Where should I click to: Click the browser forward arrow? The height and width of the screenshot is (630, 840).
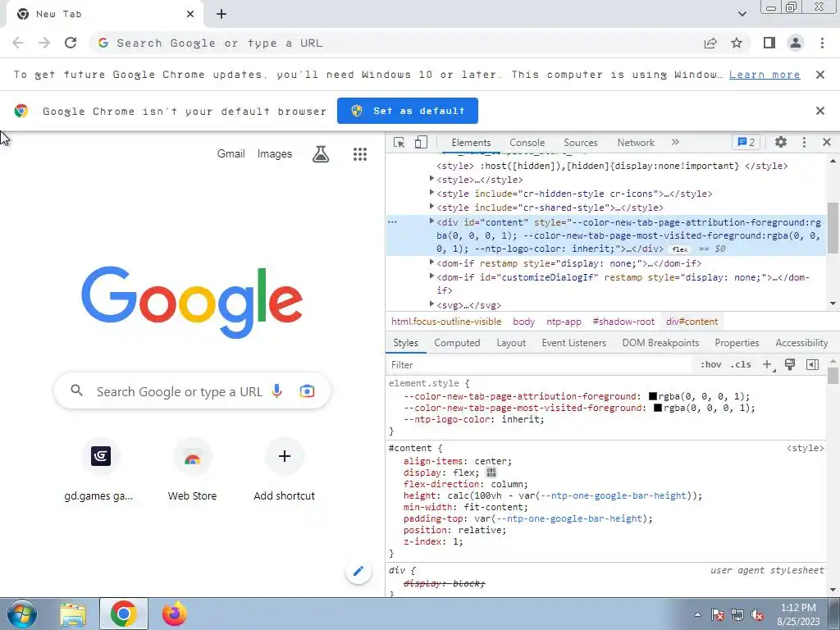click(44, 43)
